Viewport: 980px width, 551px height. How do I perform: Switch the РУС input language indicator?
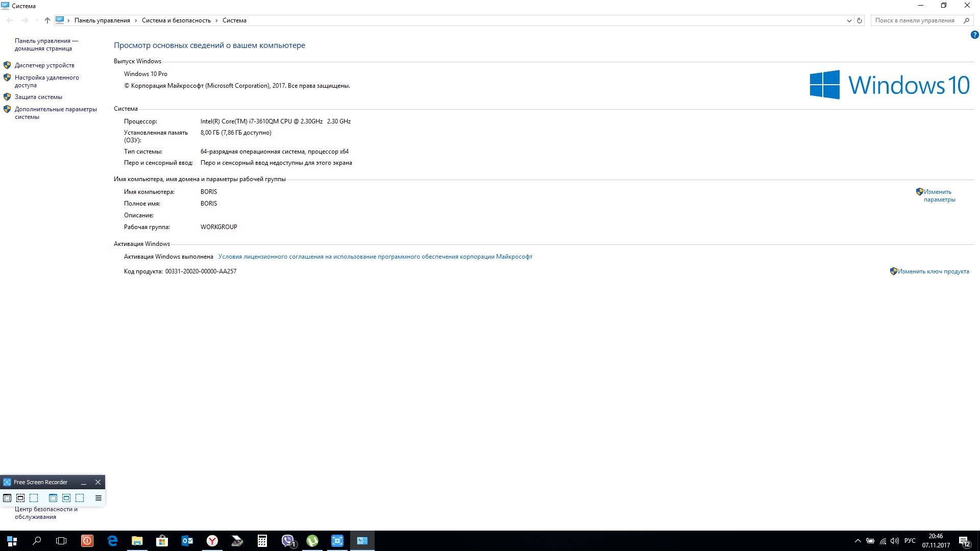(910, 541)
